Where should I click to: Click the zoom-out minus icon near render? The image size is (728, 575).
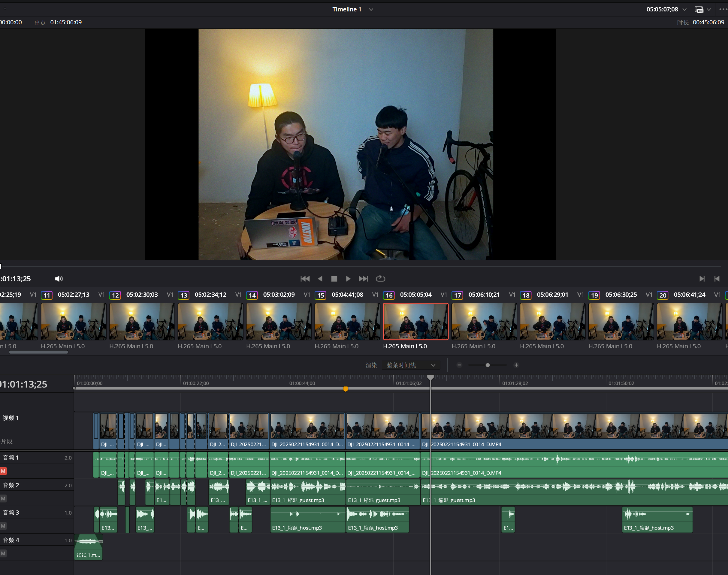pyautogui.click(x=459, y=365)
